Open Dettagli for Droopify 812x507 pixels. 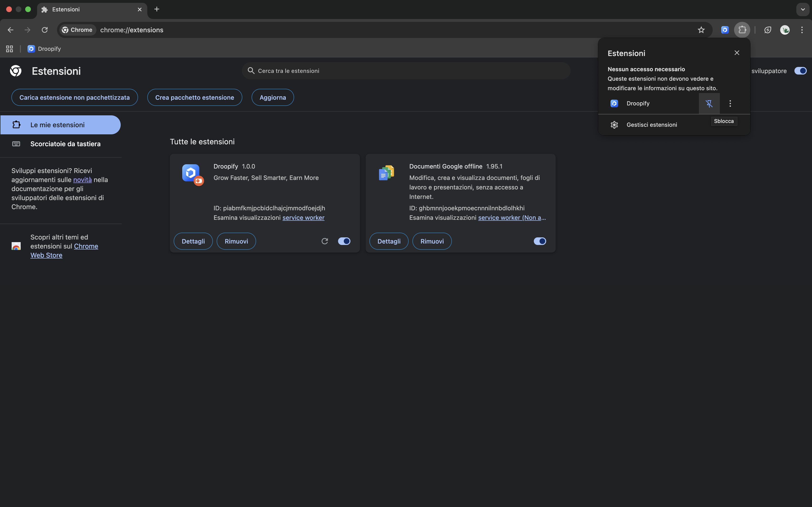(x=193, y=241)
